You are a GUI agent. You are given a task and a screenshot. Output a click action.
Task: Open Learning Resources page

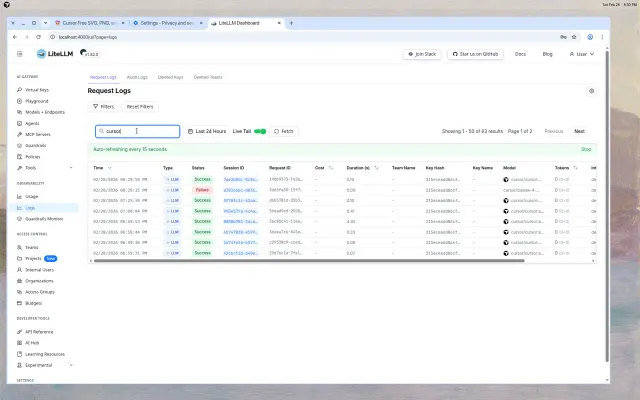45,354
